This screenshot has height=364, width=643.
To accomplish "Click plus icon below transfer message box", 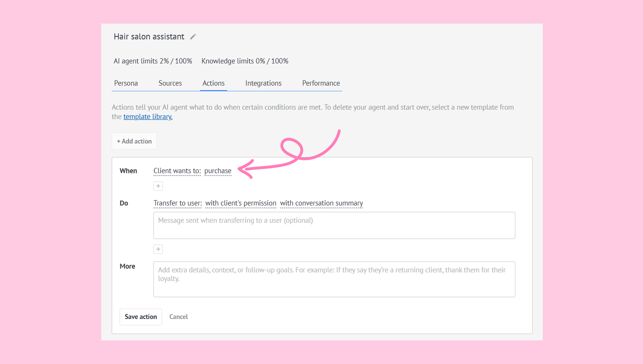I will [158, 249].
